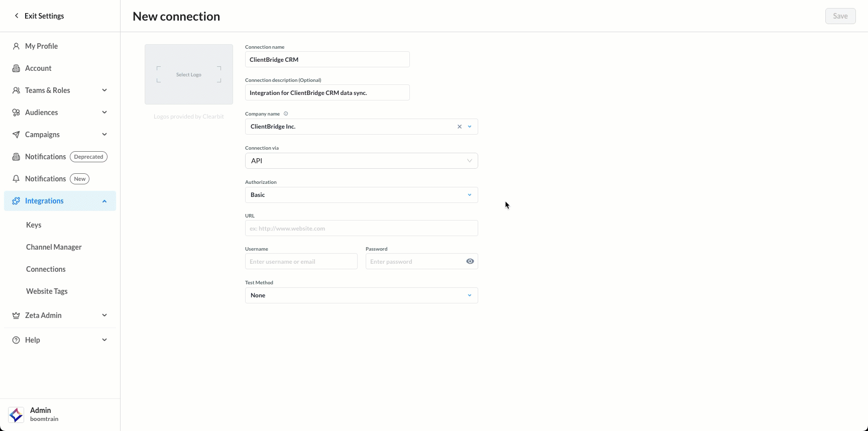Go to Channel Manager page
Viewport: 868px width, 431px height.
coord(54,247)
